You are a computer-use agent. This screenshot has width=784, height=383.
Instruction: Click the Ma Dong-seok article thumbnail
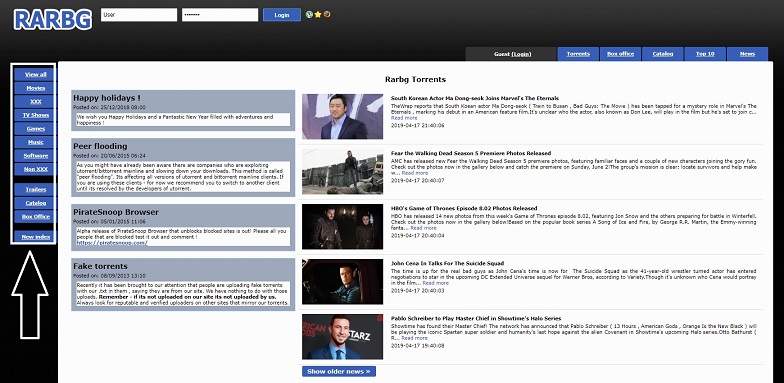342,116
